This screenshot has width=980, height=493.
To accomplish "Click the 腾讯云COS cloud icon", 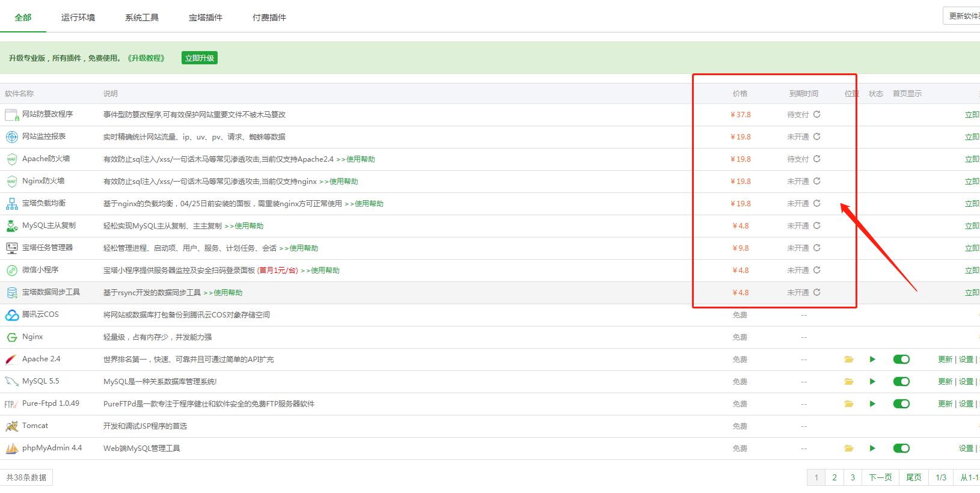I will click(x=11, y=315).
